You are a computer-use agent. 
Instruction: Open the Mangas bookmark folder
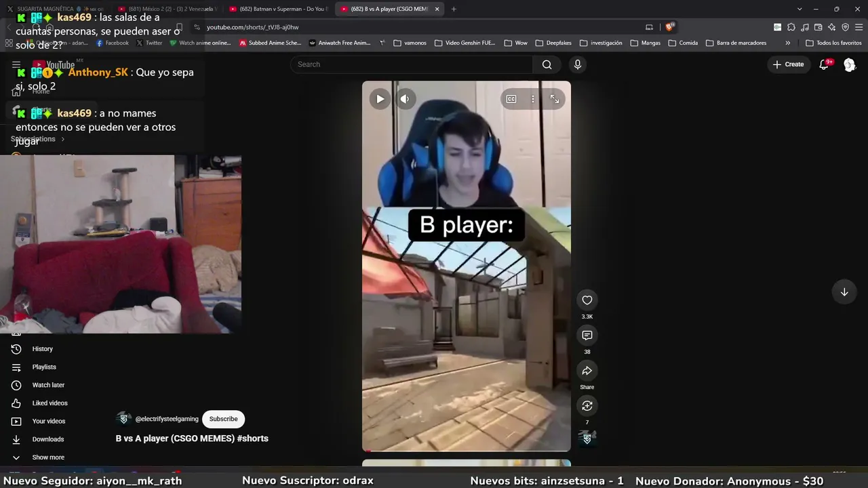pos(645,43)
